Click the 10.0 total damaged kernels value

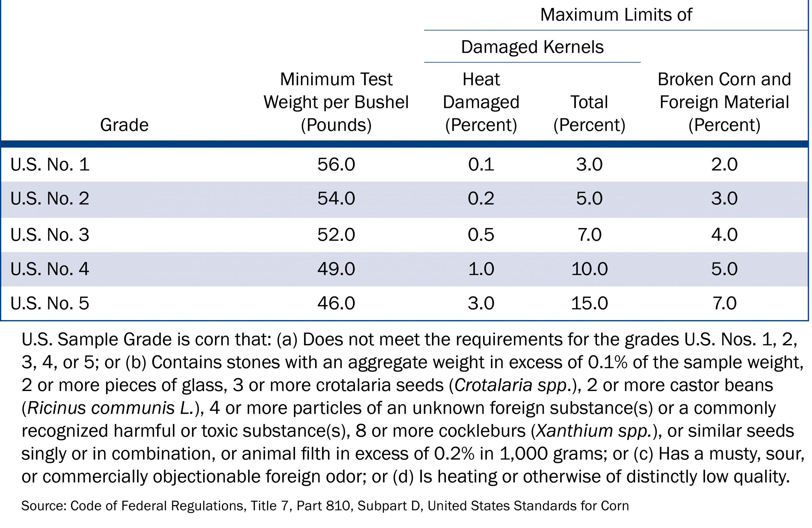click(589, 269)
